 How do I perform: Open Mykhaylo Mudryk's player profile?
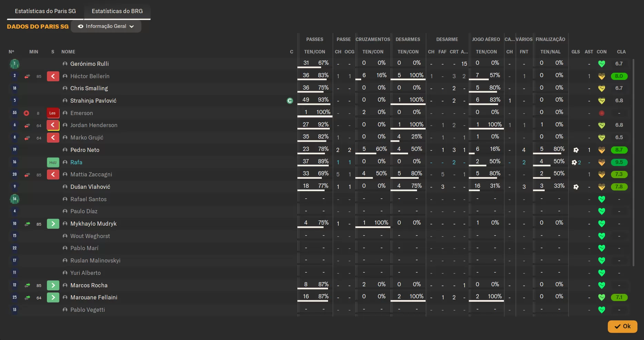[93, 224]
